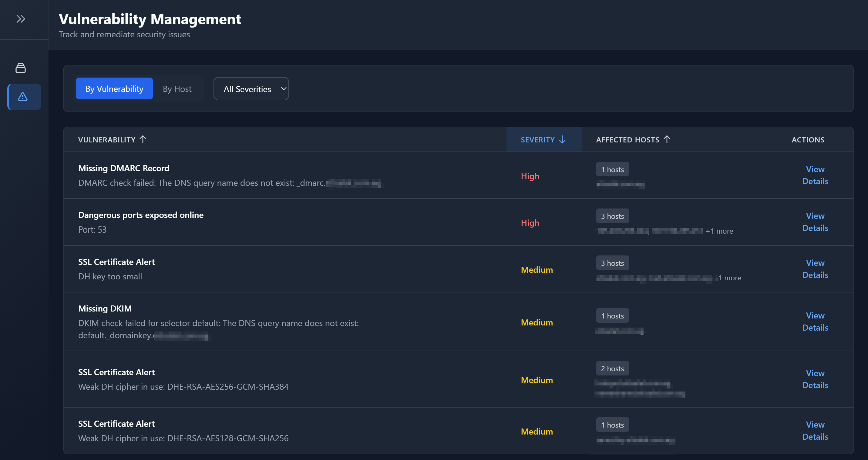Click Affected Hosts column sort arrow
868x460 pixels.
click(667, 139)
